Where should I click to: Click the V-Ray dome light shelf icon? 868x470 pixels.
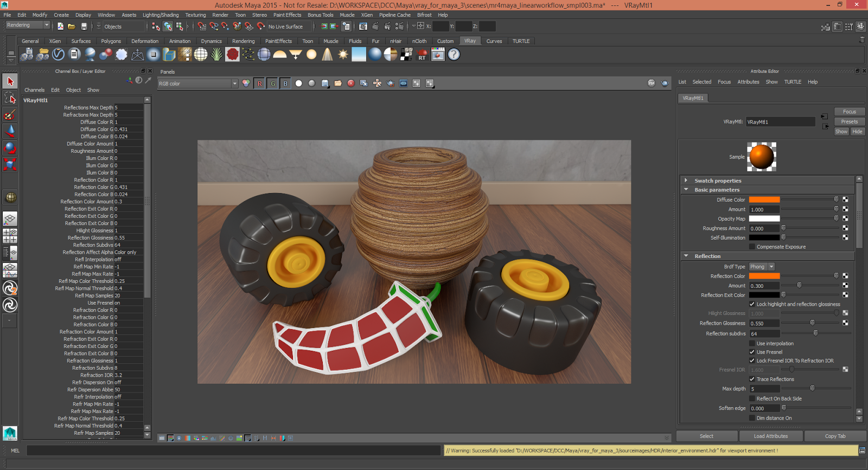coord(280,54)
